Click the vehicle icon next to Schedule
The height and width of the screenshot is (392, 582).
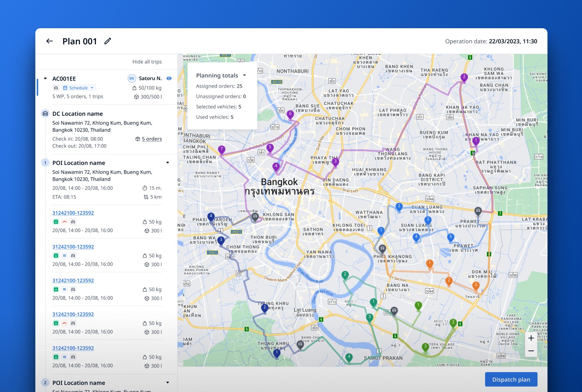click(x=56, y=88)
